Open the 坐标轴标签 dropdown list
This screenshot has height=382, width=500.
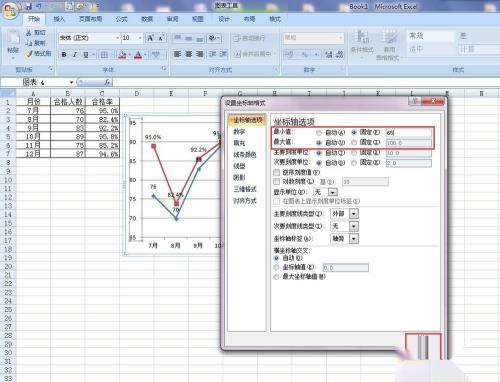click(354, 239)
